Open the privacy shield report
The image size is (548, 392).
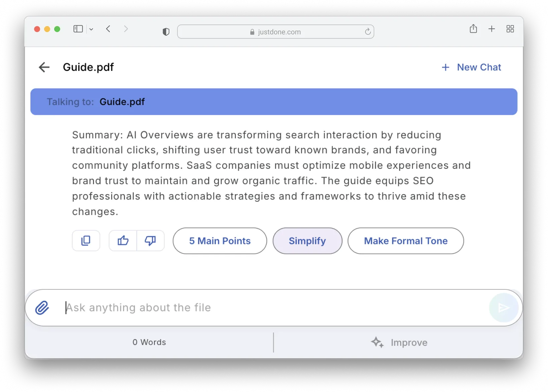(166, 32)
